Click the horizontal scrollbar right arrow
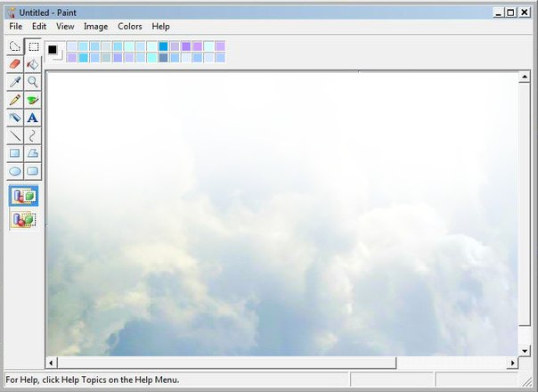538x392 pixels. [512, 363]
